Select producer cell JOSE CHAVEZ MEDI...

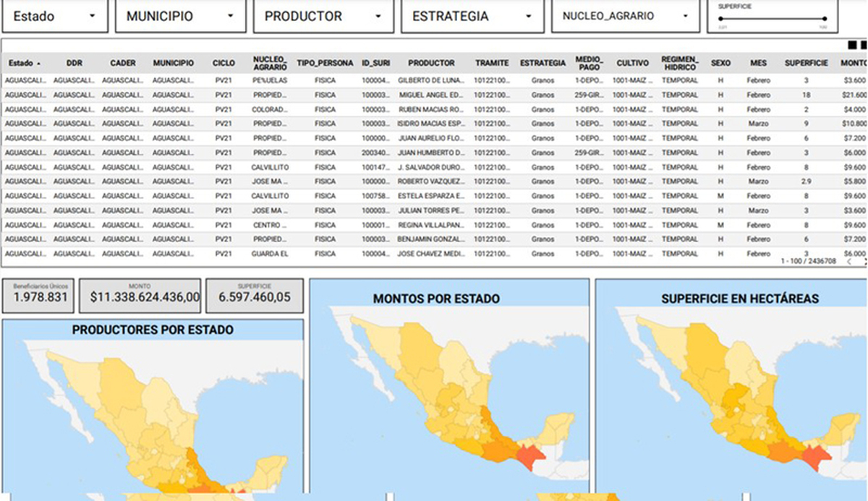click(x=431, y=254)
